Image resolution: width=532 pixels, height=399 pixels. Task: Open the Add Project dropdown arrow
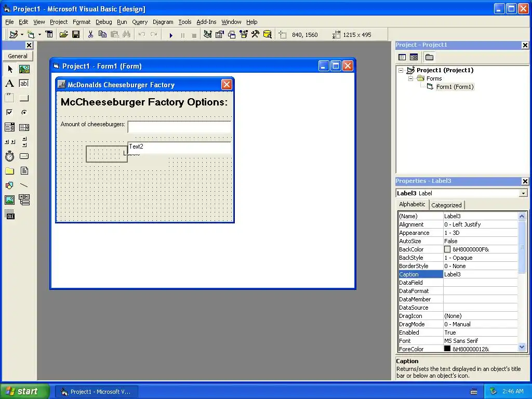point(22,35)
